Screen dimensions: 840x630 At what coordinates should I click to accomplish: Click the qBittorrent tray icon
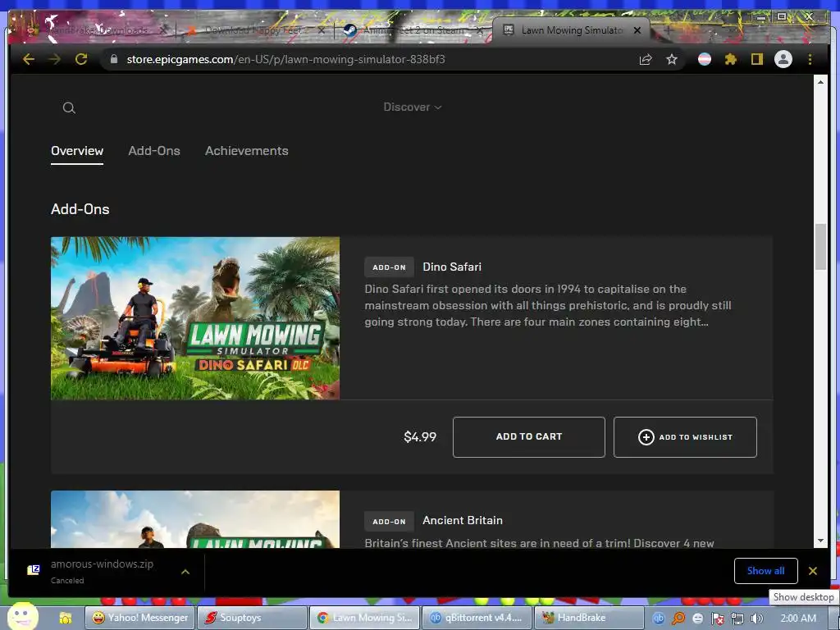click(x=659, y=619)
